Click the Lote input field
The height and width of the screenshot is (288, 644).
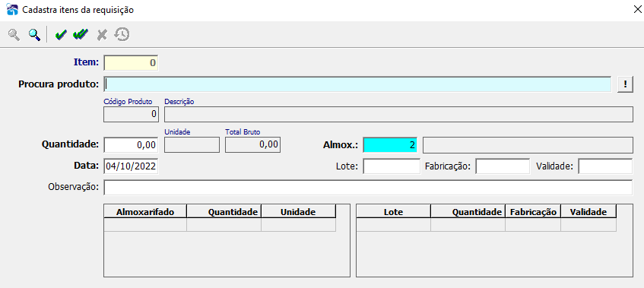pyautogui.click(x=392, y=166)
